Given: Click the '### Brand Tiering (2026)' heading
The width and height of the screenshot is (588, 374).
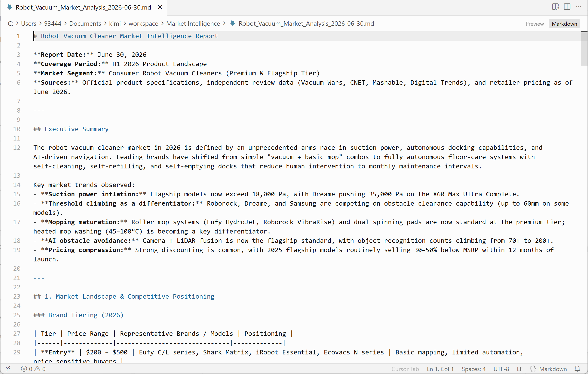Looking at the screenshot, I should 78,315.
